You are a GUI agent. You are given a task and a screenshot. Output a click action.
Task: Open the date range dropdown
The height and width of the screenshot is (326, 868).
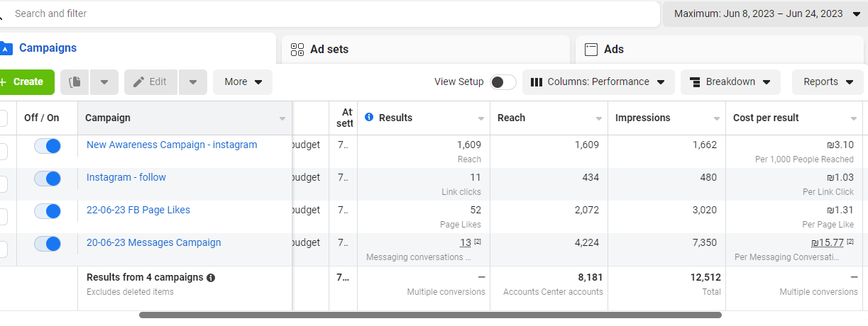765,13
